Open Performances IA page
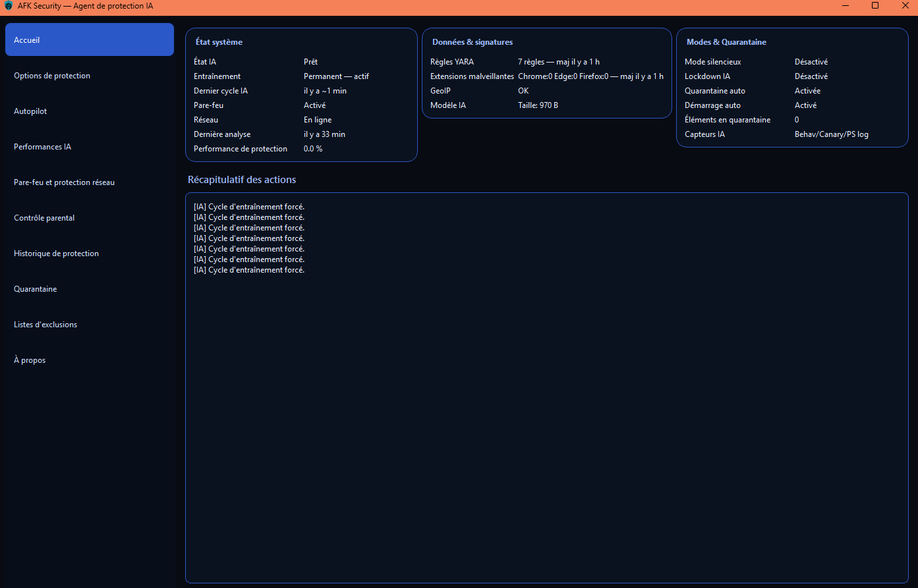Viewport: 918px width, 588px height. click(x=42, y=147)
